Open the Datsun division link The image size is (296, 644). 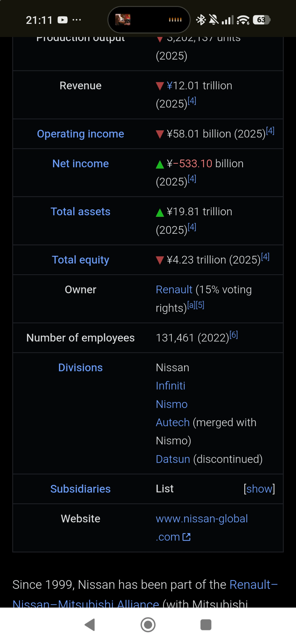point(173,459)
